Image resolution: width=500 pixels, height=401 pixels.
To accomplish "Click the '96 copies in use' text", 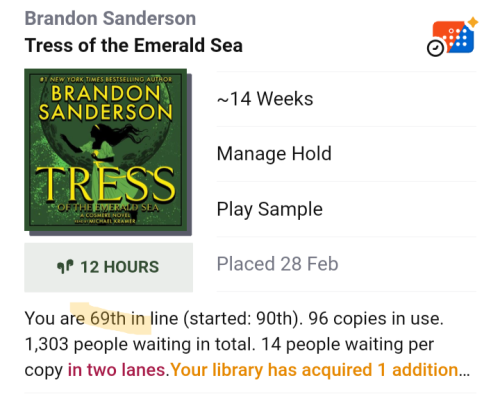I will (x=376, y=318).
